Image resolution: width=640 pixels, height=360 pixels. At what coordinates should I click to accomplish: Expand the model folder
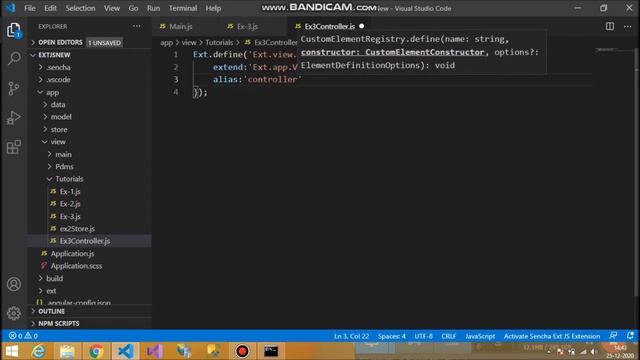tap(61, 117)
